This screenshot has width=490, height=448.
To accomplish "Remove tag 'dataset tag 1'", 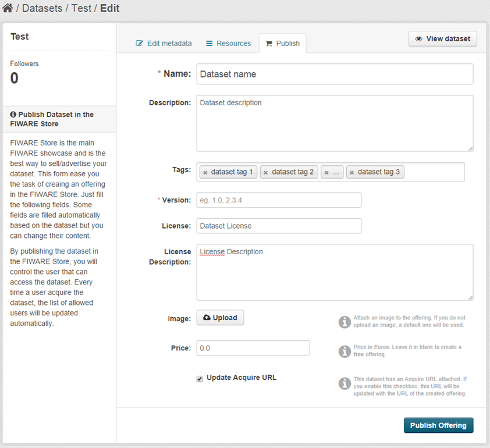I will [205, 172].
